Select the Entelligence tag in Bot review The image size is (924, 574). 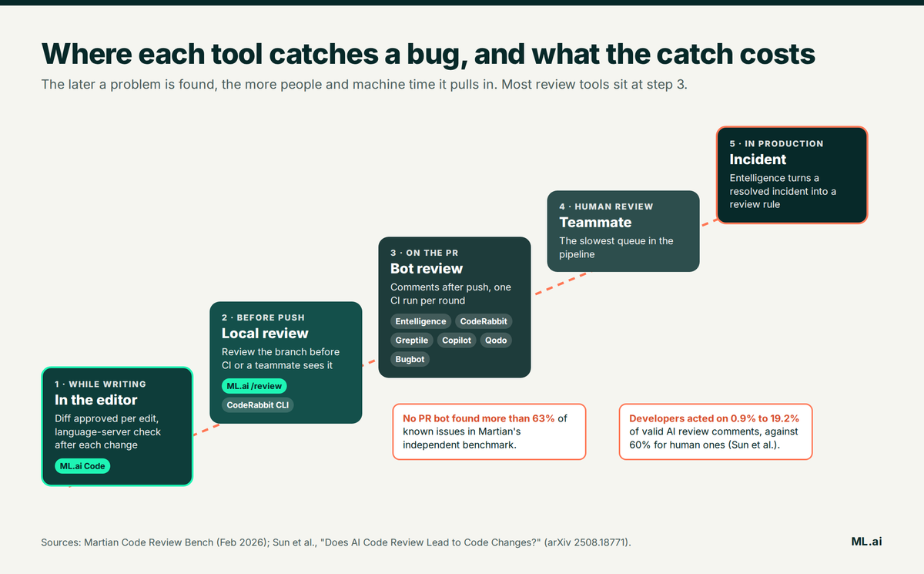pyautogui.click(x=420, y=321)
